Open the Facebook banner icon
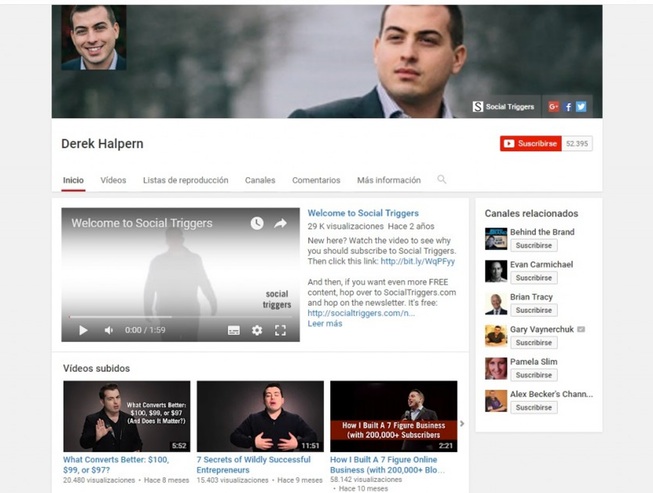The image size is (653, 493). tap(568, 107)
